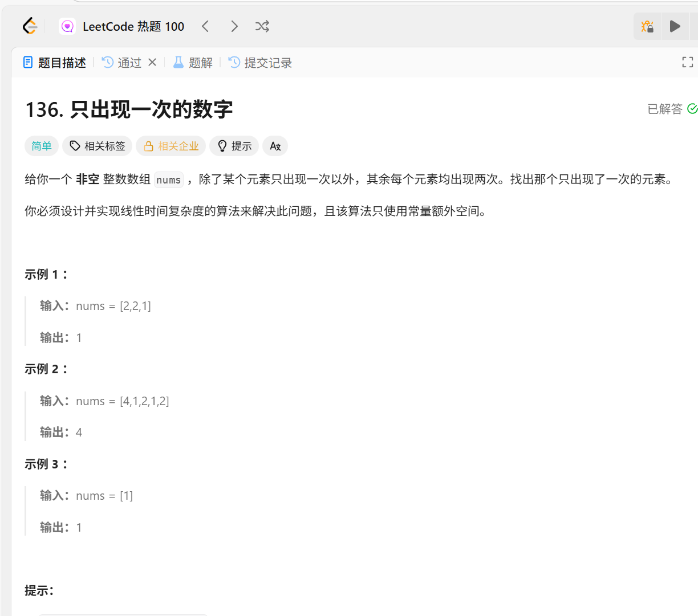
Task: Open the locked 相关企业 button
Action: (x=171, y=146)
